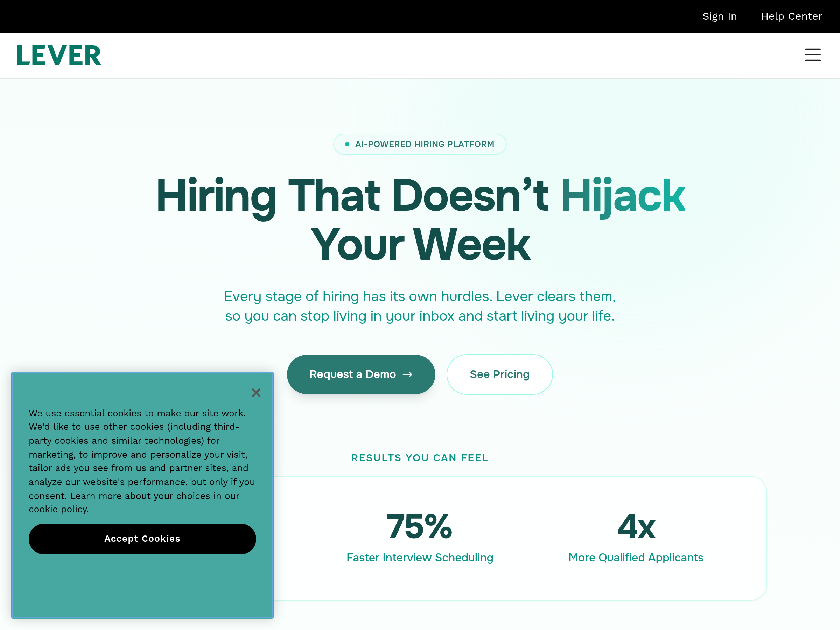
Task: Close the cookie consent banner
Action: click(x=256, y=393)
